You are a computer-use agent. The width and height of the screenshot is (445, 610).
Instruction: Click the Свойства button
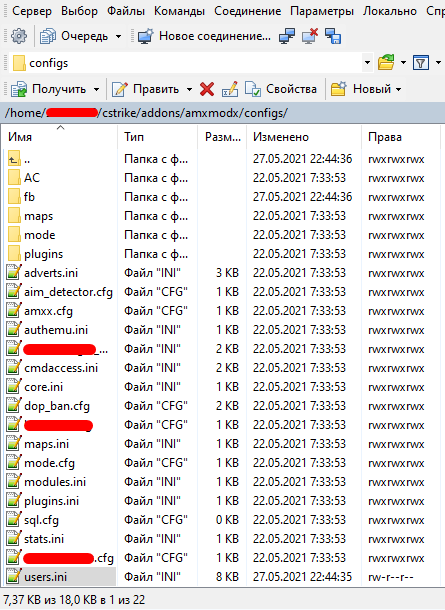click(x=281, y=89)
